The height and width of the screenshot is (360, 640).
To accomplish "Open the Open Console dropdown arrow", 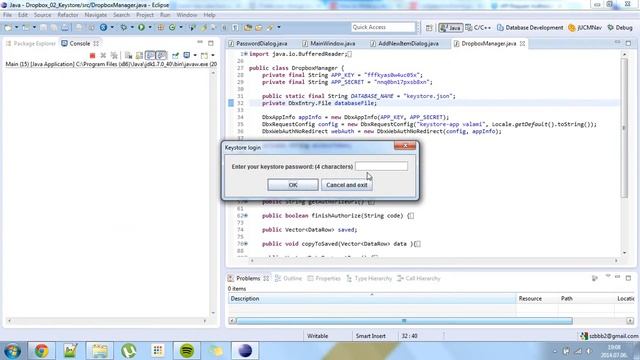I will [213, 55].
